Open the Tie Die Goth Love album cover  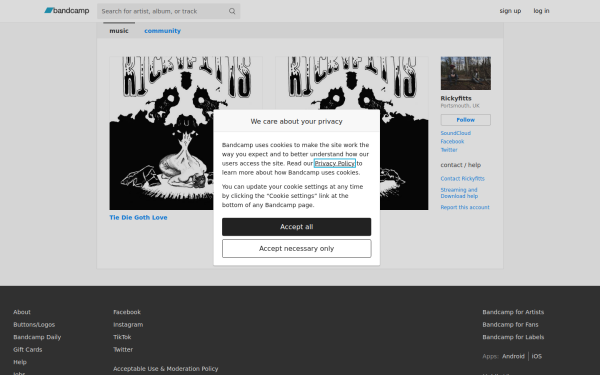pyautogui.click(x=186, y=133)
